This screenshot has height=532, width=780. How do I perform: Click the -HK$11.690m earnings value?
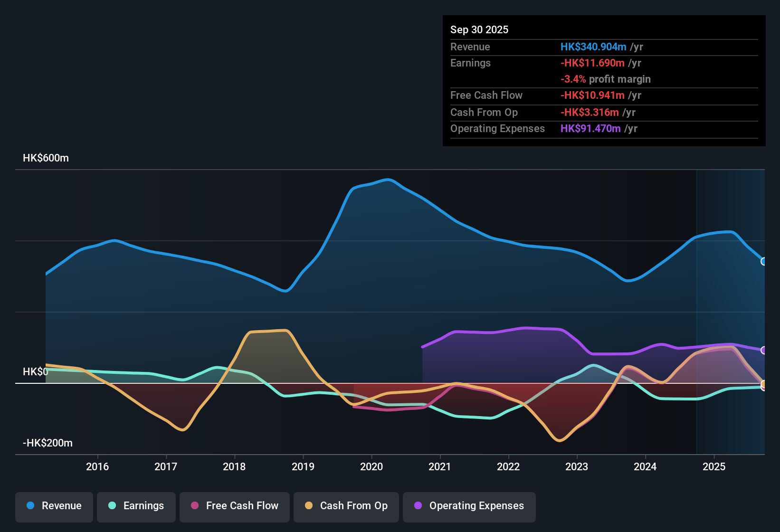[592, 63]
